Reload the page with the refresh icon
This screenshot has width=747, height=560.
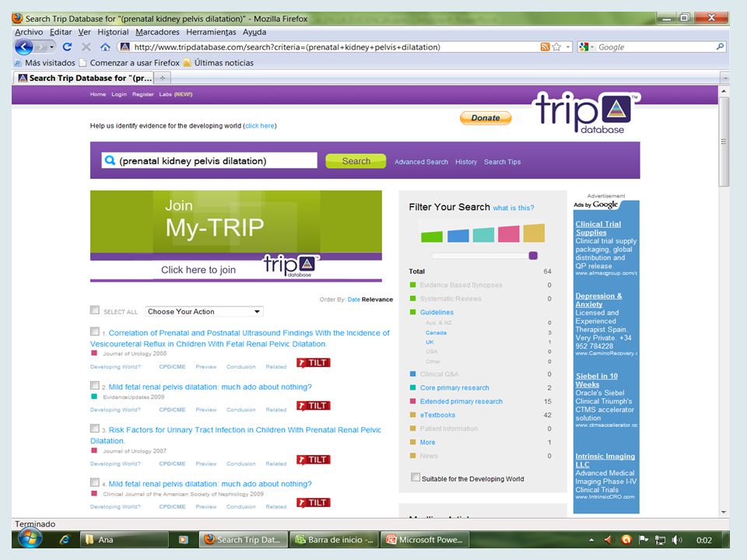click(x=67, y=47)
